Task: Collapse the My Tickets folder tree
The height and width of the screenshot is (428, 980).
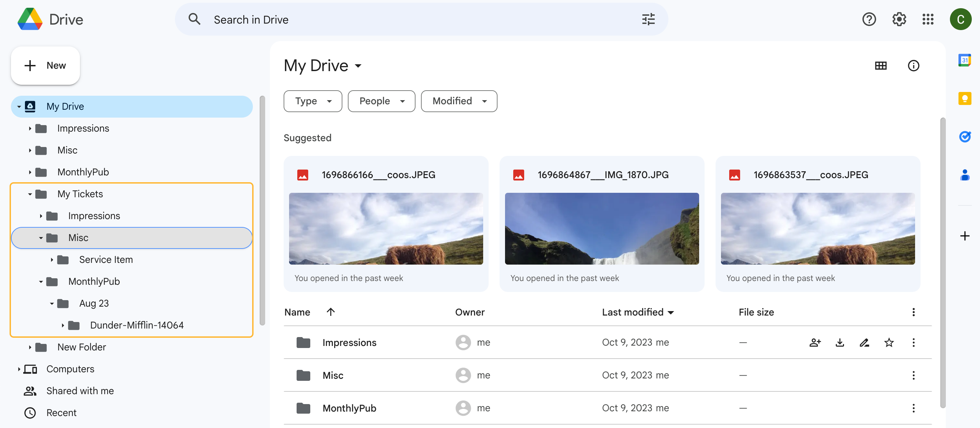Action: (30, 195)
